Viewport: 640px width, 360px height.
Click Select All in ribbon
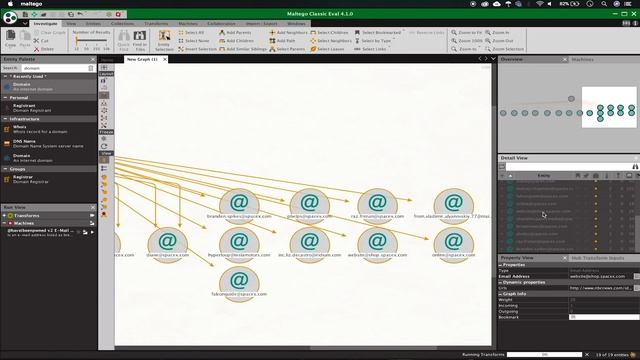191,33
